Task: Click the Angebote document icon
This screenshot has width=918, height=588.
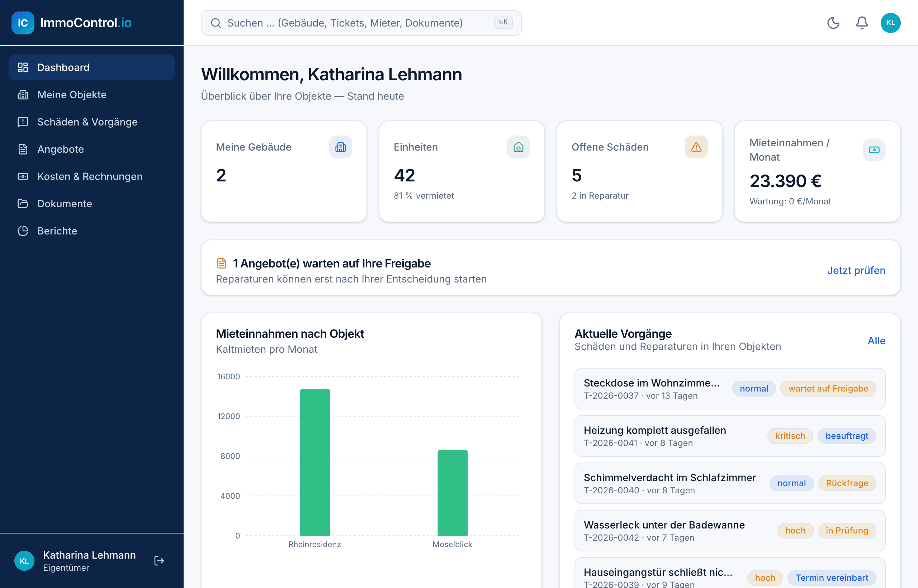Action: pos(23,149)
